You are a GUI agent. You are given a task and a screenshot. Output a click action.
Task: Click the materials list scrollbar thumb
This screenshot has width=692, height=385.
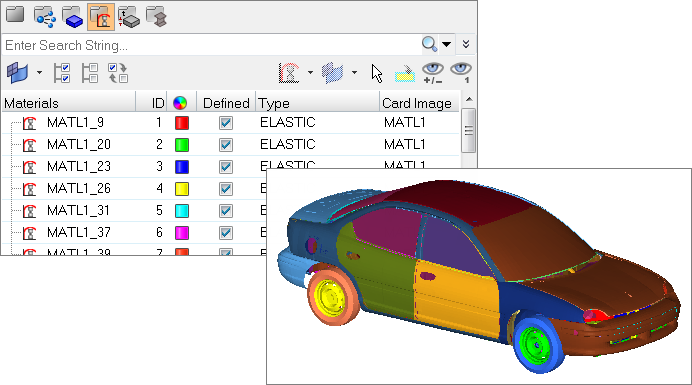point(469,131)
